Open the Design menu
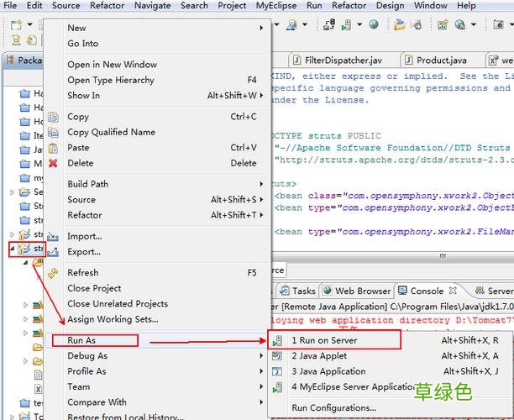The image size is (514, 420). pyautogui.click(x=390, y=6)
